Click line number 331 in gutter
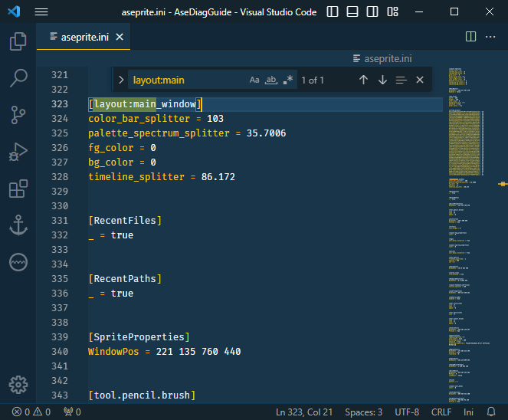Viewport: 508px width, 420px height. coord(60,221)
